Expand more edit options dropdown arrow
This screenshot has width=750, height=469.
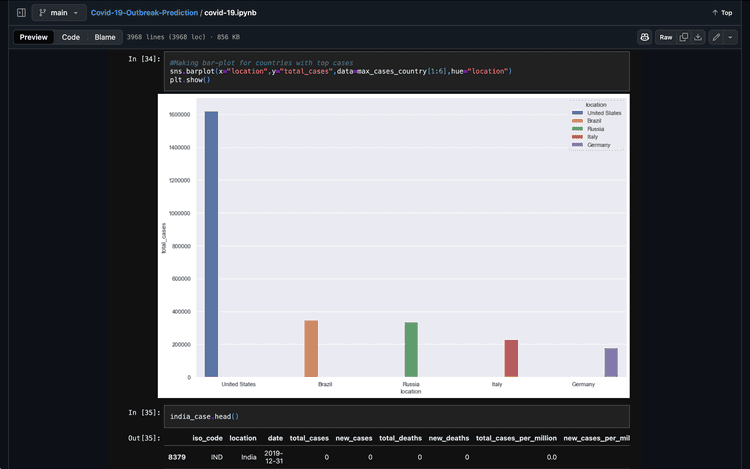(x=731, y=37)
